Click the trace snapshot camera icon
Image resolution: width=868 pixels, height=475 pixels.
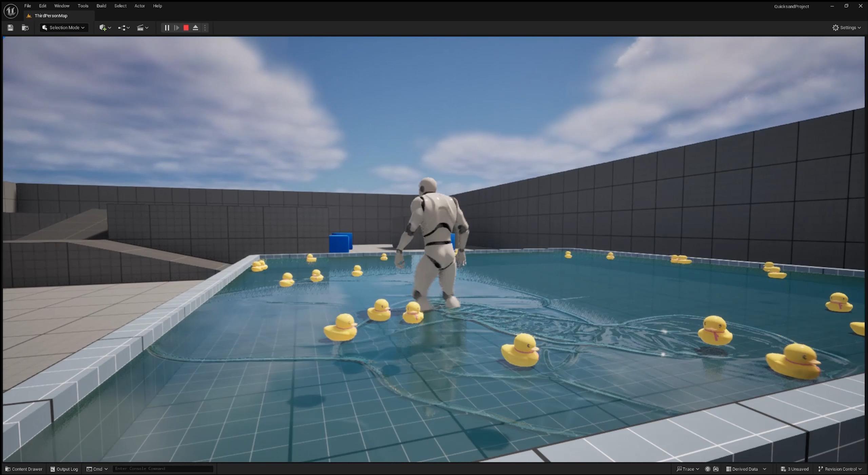pyautogui.click(x=716, y=469)
